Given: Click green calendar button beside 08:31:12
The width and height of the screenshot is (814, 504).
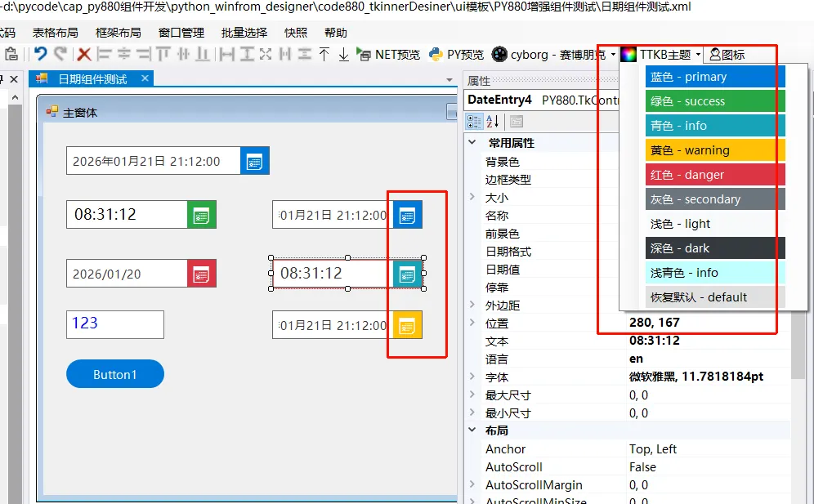Looking at the screenshot, I should (201, 214).
